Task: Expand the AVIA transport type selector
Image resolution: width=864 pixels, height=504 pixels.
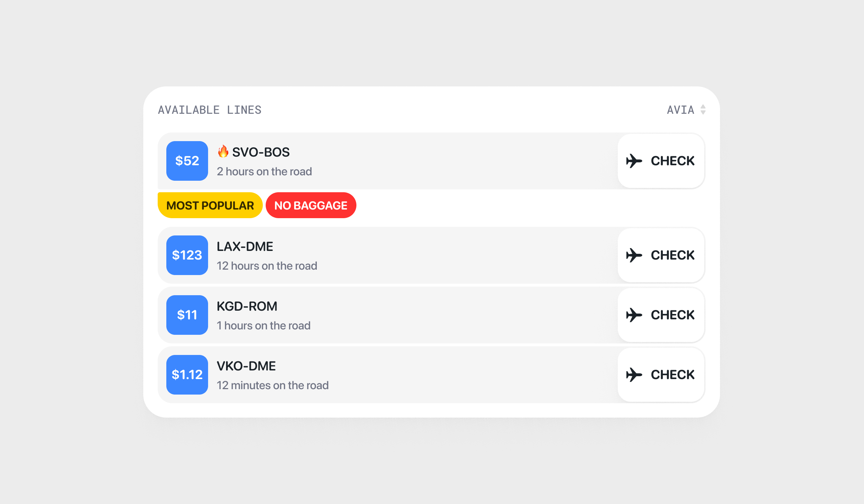Action: tap(680, 110)
